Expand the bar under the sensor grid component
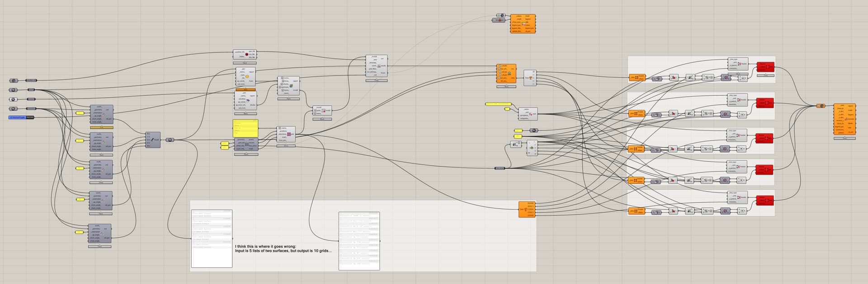868x284 pixels. coord(286,146)
